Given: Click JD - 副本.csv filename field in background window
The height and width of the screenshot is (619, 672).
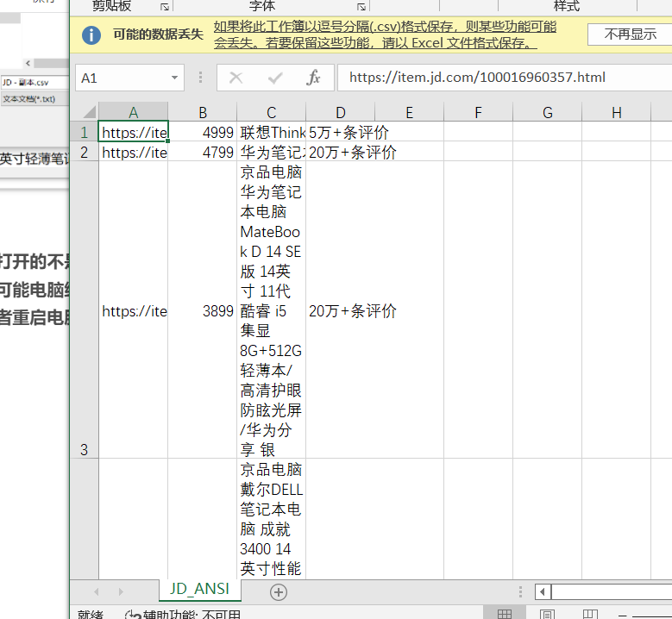Looking at the screenshot, I should point(35,82).
